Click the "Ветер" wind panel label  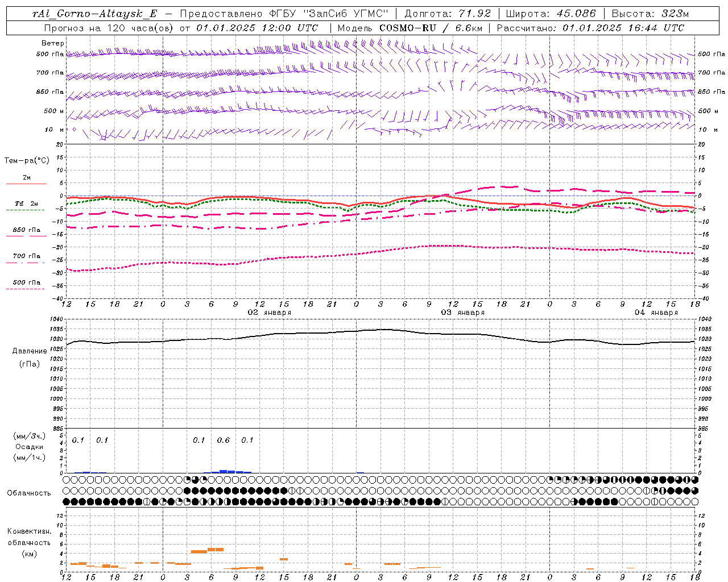53,43
